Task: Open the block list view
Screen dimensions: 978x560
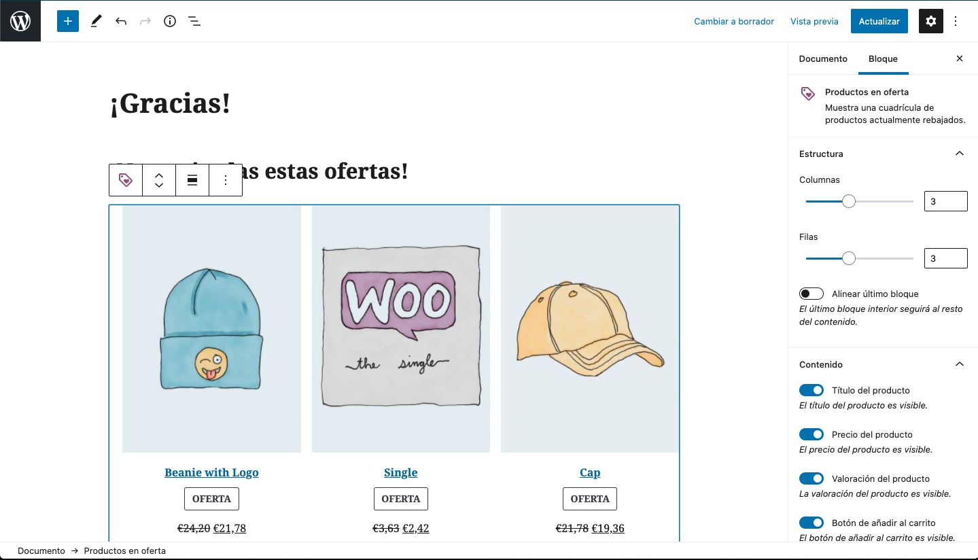Action: 194,21
